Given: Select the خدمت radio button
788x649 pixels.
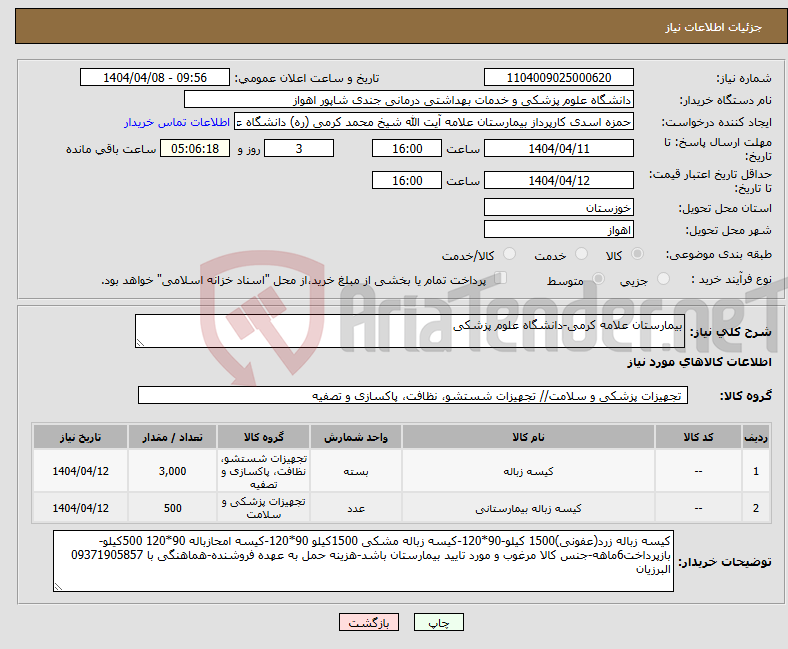Looking at the screenshot, I should pos(581,254).
